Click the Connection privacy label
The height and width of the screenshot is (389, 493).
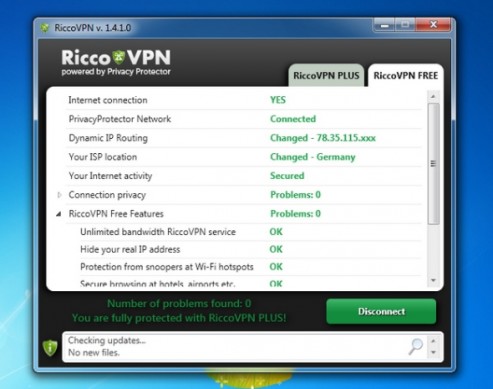pyautogui.click(x=107, y=195)
